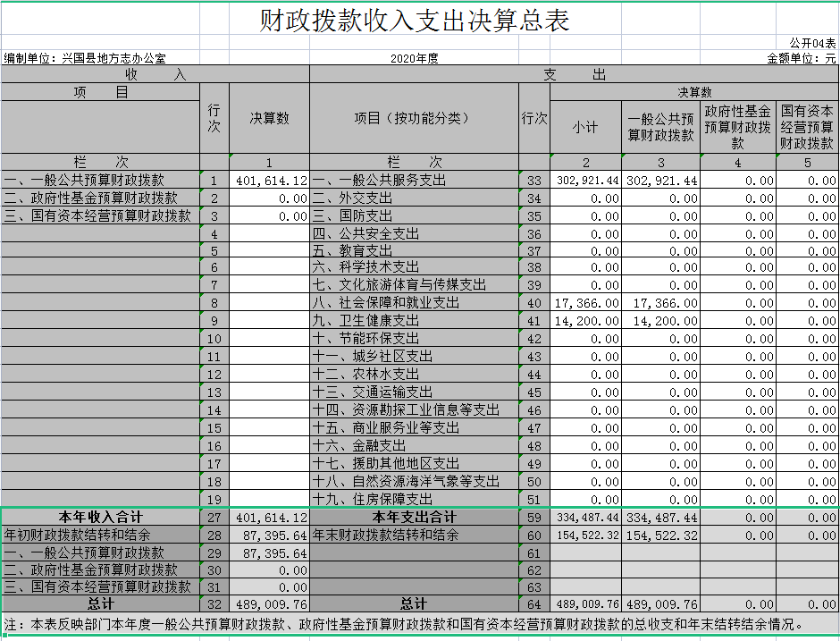Click the 金额单位：元 cell

tap(801, 58)
